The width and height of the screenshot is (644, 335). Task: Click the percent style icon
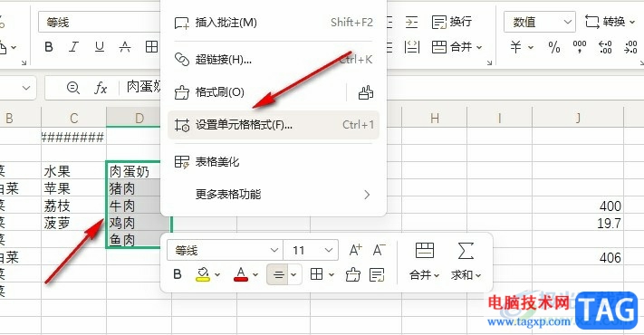554,47
